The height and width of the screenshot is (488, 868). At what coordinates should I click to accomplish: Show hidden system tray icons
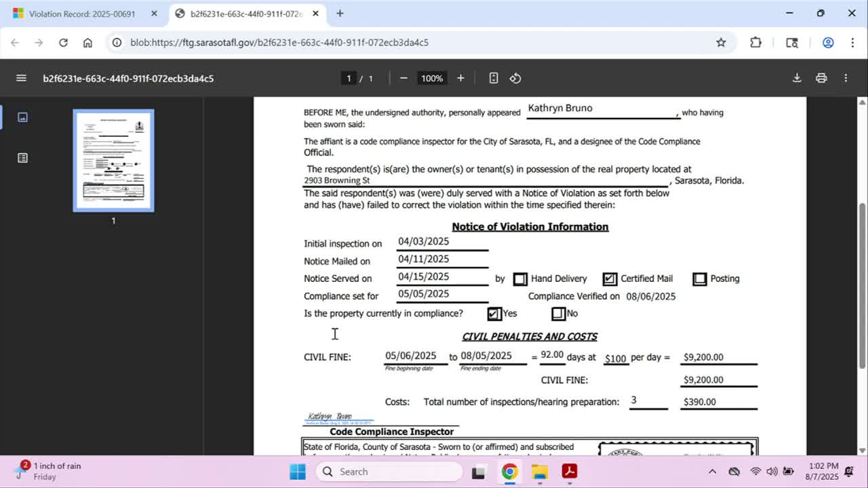click(712, 472)
